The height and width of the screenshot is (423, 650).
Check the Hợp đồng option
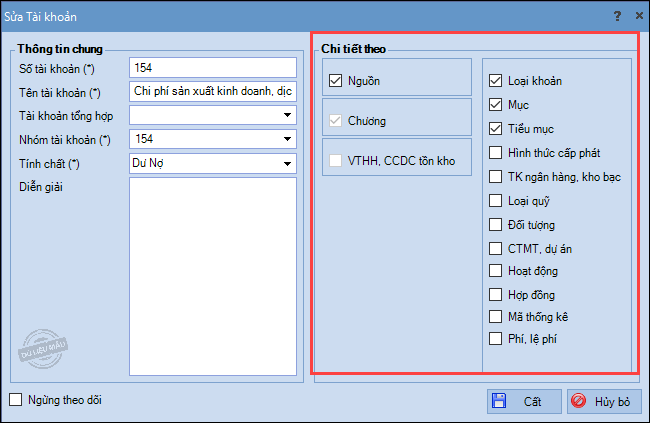tap(495, 295)
